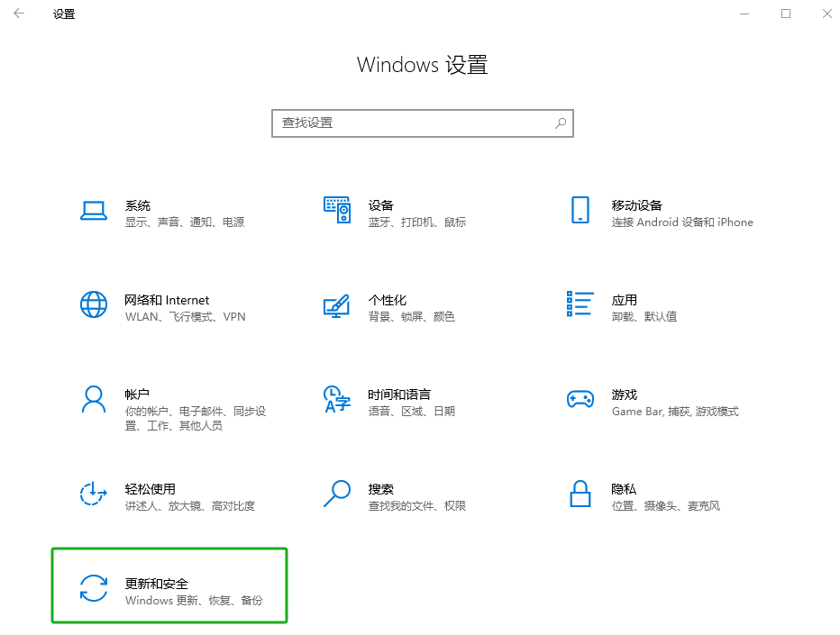Click the game controller icon for 游戏

pyautogui.click(x=580, y=399)
